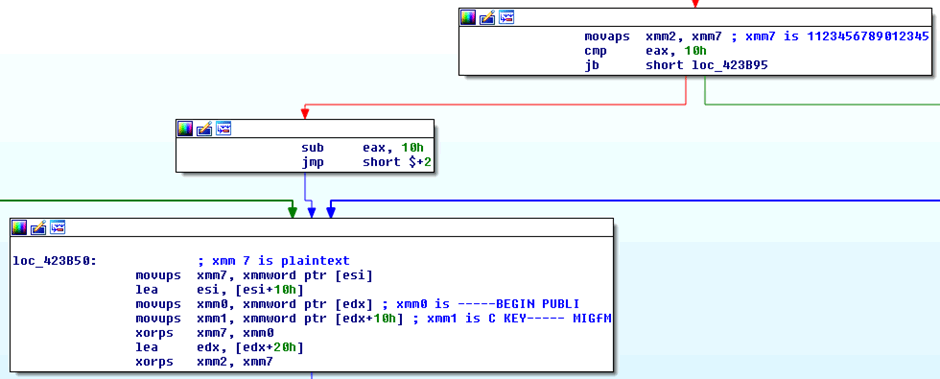The height and width of the screenshot is (379, 940).
Task: Click edit pencil icon on movaps xmm2 node
Action: [x=487, y=18]
